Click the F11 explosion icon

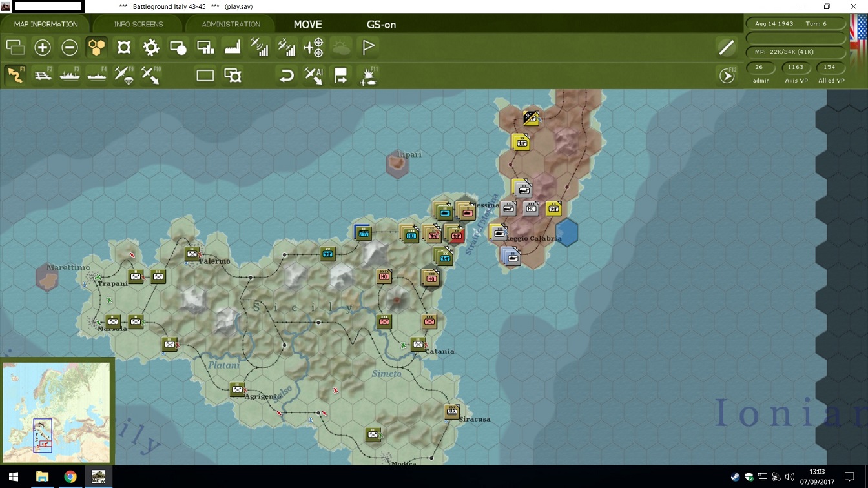(368, 76)
